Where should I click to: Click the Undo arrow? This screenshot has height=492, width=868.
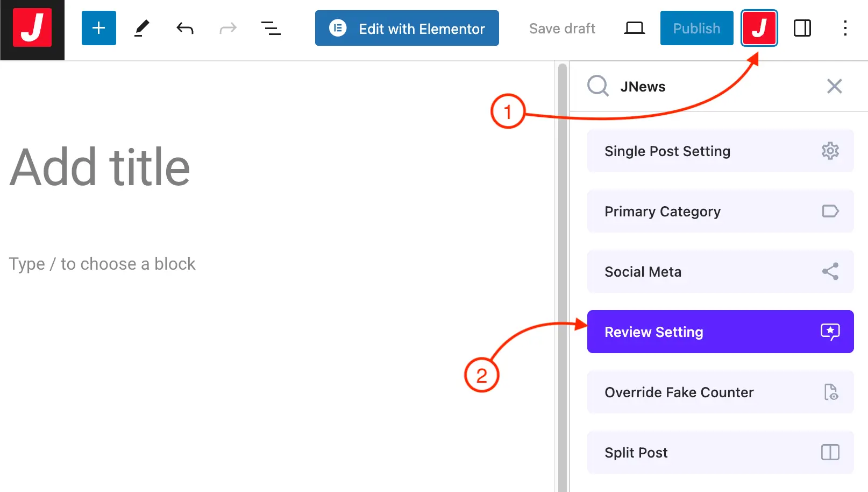click(x=185, y=28)
